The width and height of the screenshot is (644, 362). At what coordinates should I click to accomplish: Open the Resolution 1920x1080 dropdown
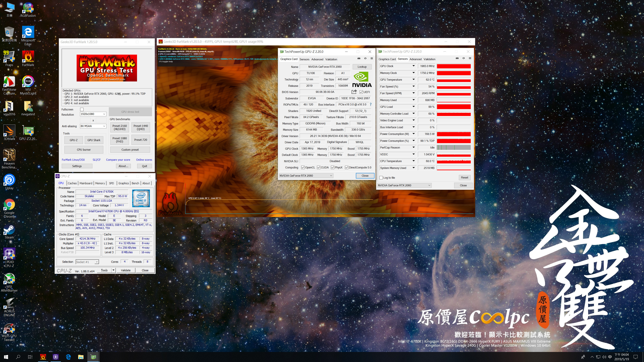tap(93, 114)
